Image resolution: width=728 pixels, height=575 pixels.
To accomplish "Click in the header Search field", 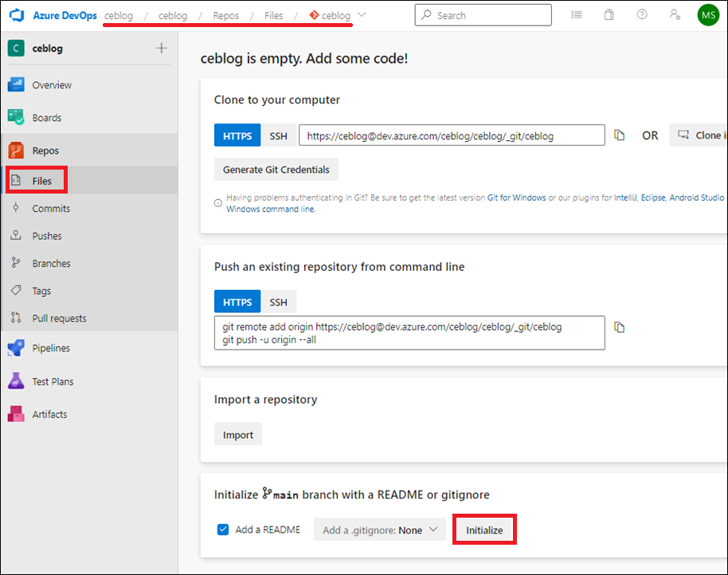I will coord(483,15).
